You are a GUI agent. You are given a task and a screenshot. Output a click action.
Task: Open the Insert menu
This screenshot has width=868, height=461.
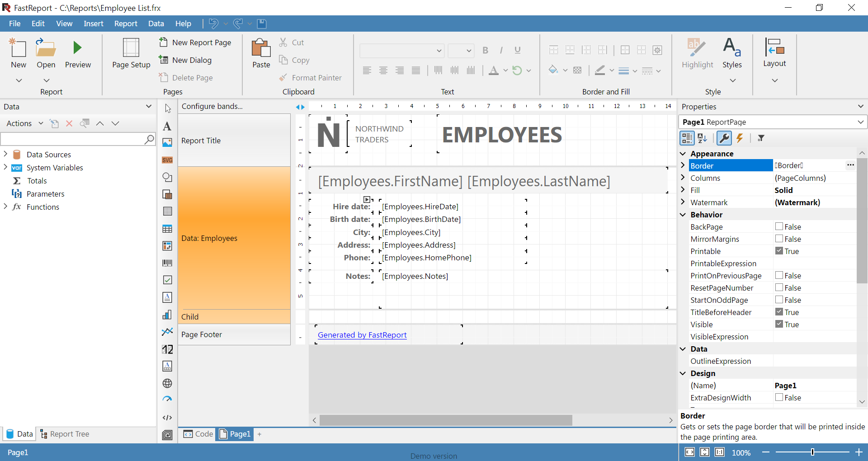93,24
